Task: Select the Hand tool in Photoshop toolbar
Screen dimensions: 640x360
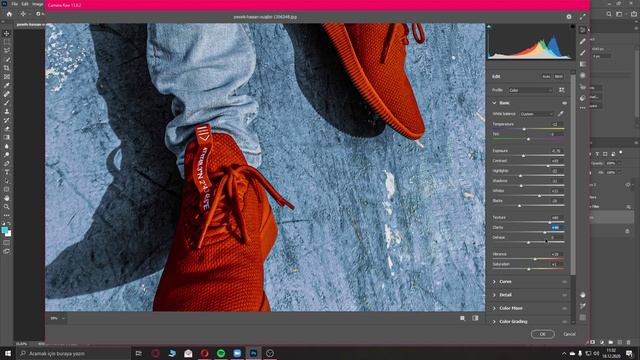Action: tap(7, 198)
